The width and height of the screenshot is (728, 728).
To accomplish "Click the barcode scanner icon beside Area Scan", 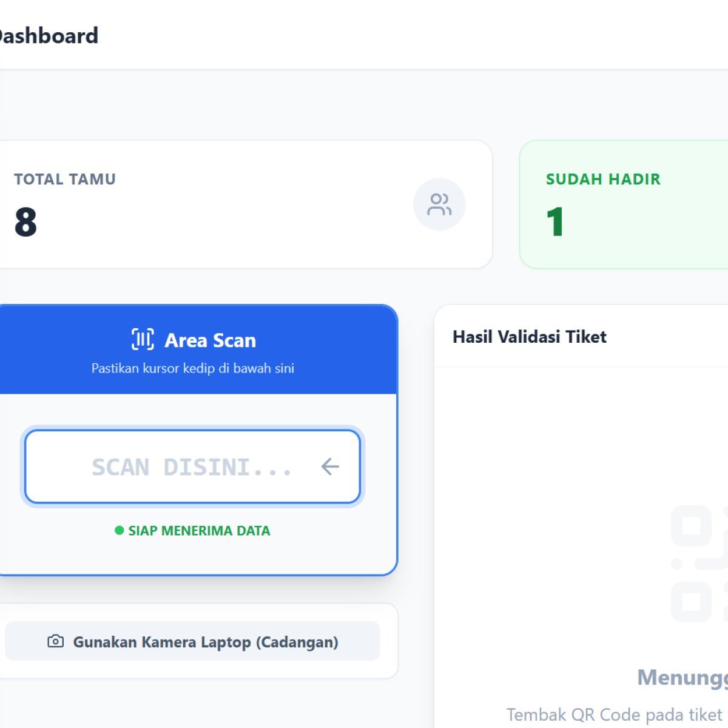I will click(x=143, y=340).
